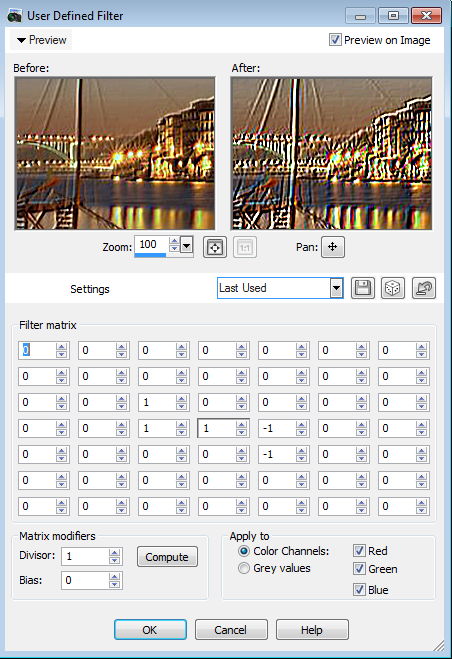
Task: Click the Zoom slider bar under 100
Action: coord(151,255)
